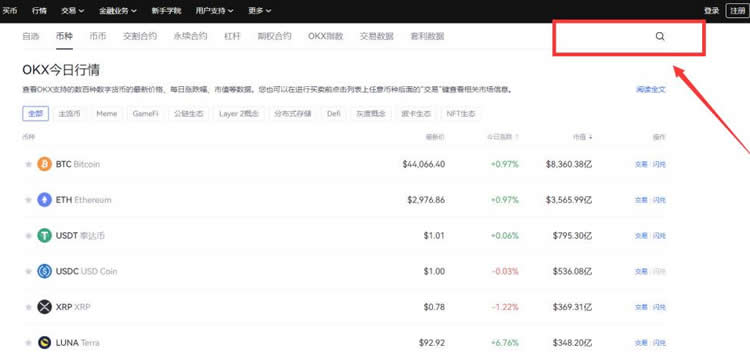Sort by 市值 column arrow
750x360 pixels.
pyautogui.click(x=591, y=137)
